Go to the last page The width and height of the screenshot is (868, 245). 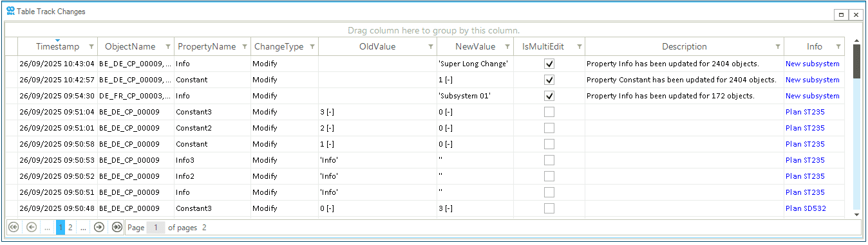pos(117,227)
